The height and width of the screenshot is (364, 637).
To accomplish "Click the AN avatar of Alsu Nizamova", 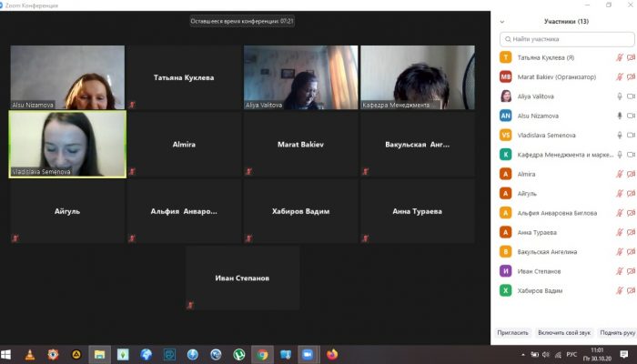I will 505,116.
